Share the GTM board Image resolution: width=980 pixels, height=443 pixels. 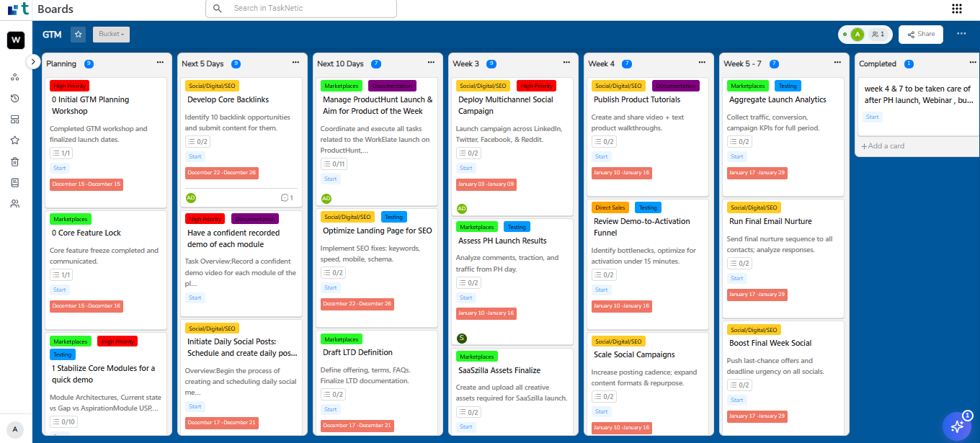tap(921, 34)
